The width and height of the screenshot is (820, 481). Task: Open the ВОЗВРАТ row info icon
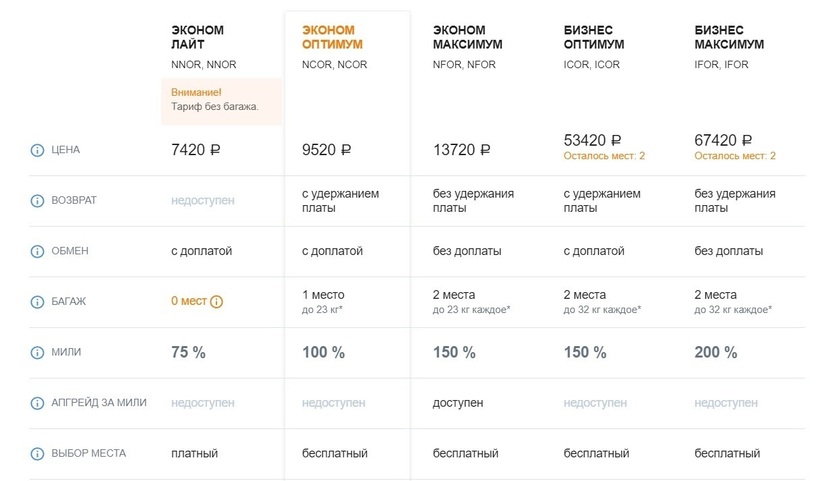(x=38, y=201)
